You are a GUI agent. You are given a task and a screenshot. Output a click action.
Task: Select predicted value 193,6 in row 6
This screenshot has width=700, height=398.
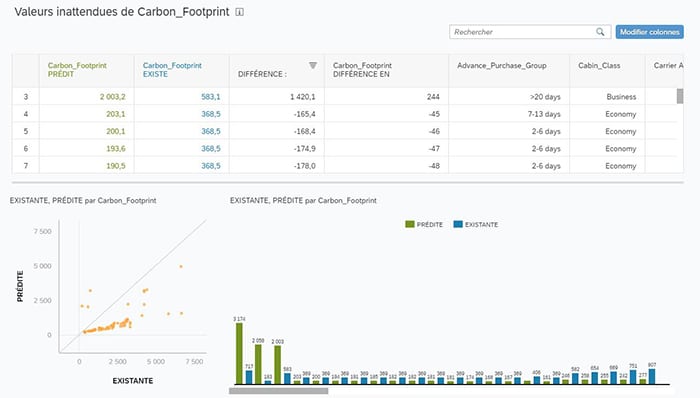pyautogui.click(x=116, y=149)
